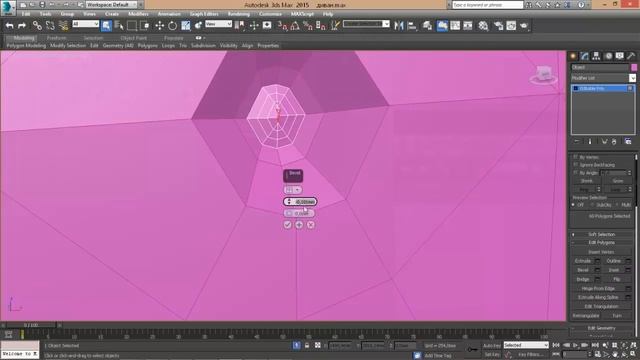Choose the Rectangular Selection Region tool
This screenshot has height=360, width=640.
click(132, 25)
